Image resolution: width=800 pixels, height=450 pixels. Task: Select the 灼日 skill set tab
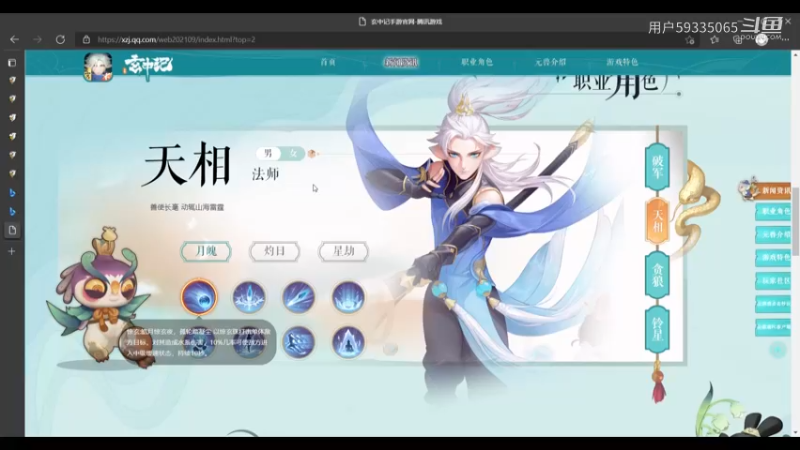[x=274, y=251]
